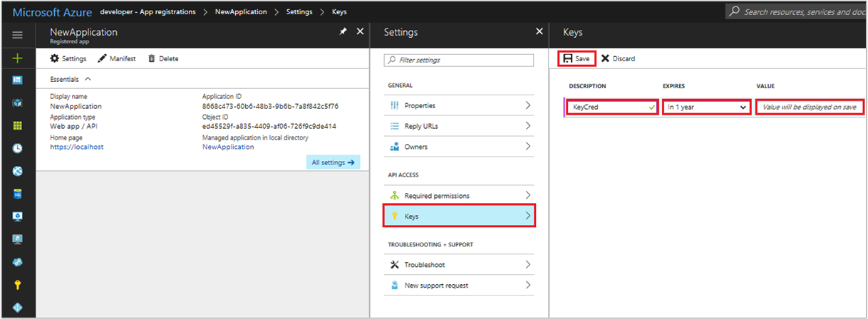Open the Expires 'In 1 year' dropdown

[706, 107]
